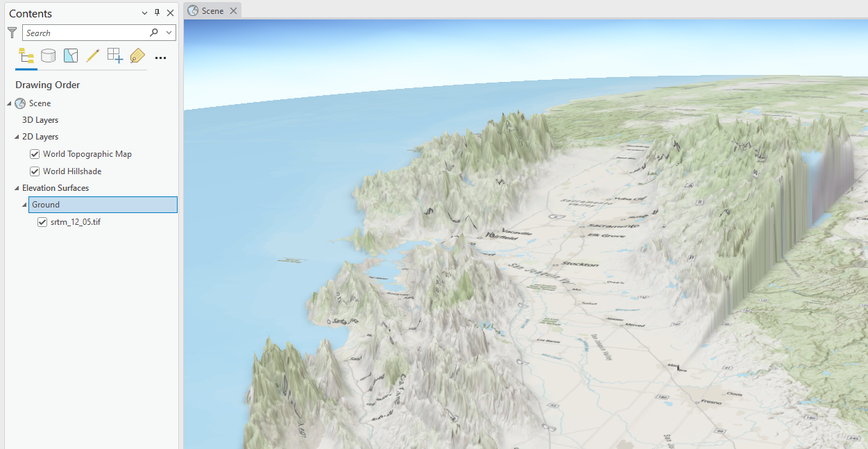The width and height of the screenshot is (868, 449).
Task: Open the Contents pane options chevron
Action: coord(144,12)
